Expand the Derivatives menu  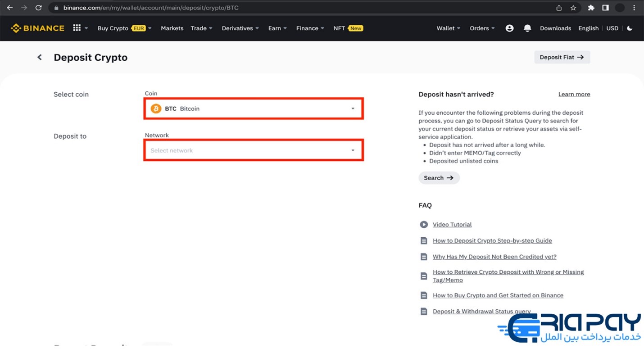pyautogui.click(x=240, y=28)
